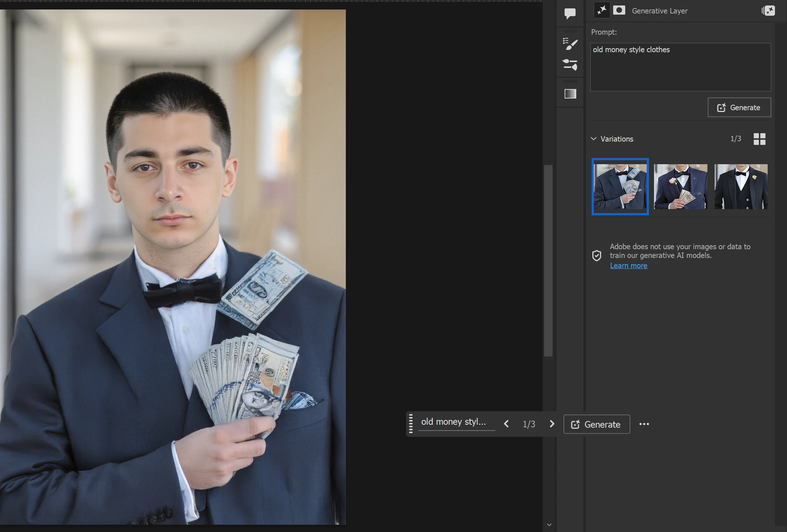Open the Learn more link
This screenshot has height=532, width=787.
[x=629, y=266]
